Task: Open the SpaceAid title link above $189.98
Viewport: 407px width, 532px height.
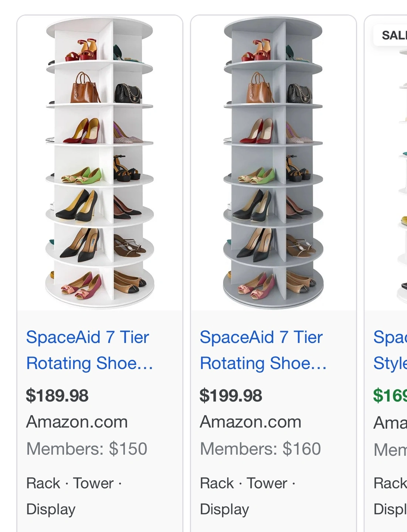Action: click(x=89, y=350)
